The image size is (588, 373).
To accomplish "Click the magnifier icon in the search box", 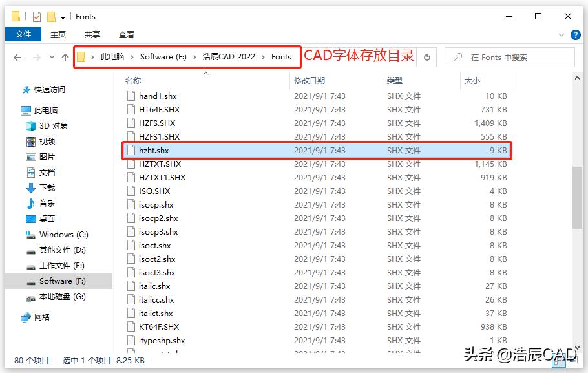I will [x=457, y=57].
